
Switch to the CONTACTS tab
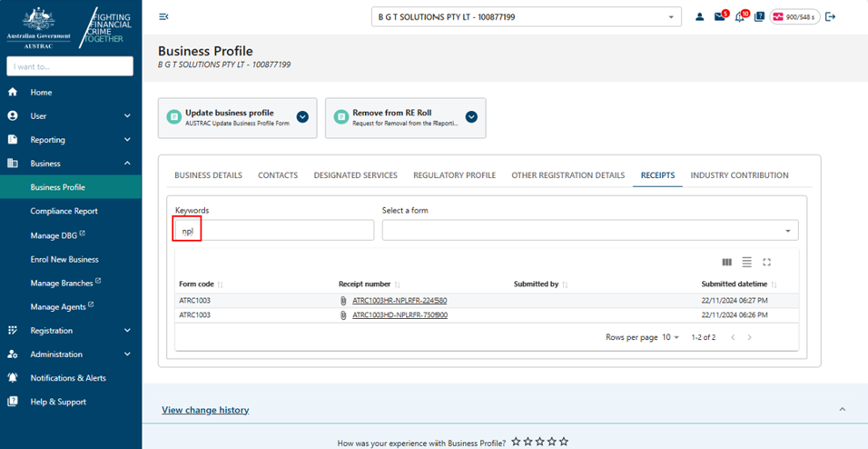pos(278,175)
